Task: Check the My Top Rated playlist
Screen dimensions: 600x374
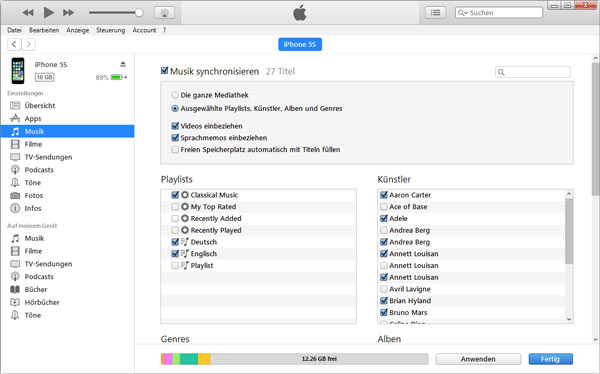Action: [x=175, y=207]
